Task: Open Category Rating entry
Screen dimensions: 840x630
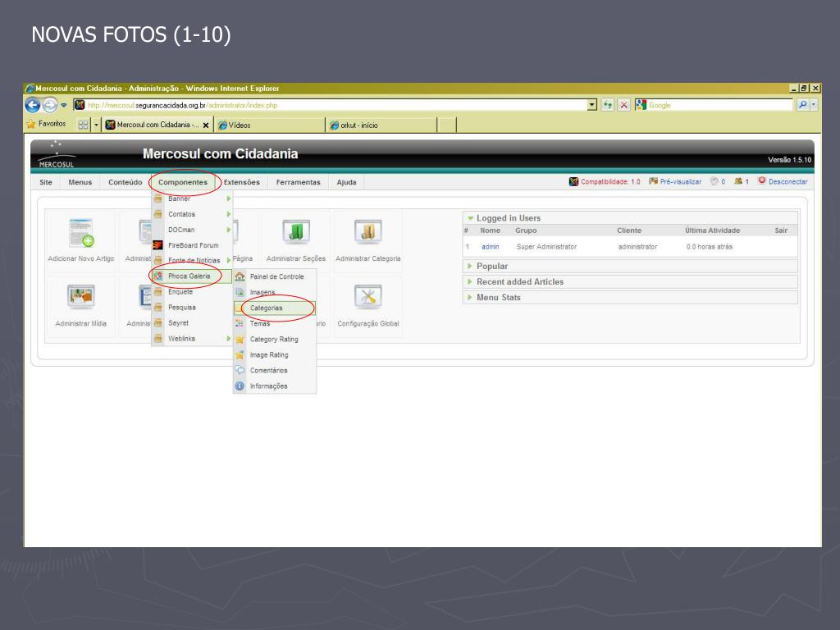Action: [275, 339]
